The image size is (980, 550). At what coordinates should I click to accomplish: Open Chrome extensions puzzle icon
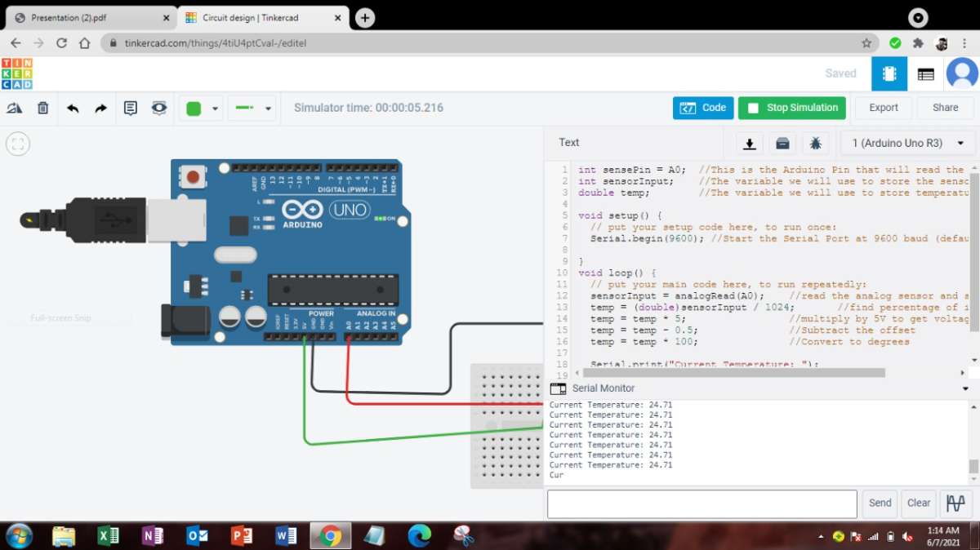pos(918,43)
